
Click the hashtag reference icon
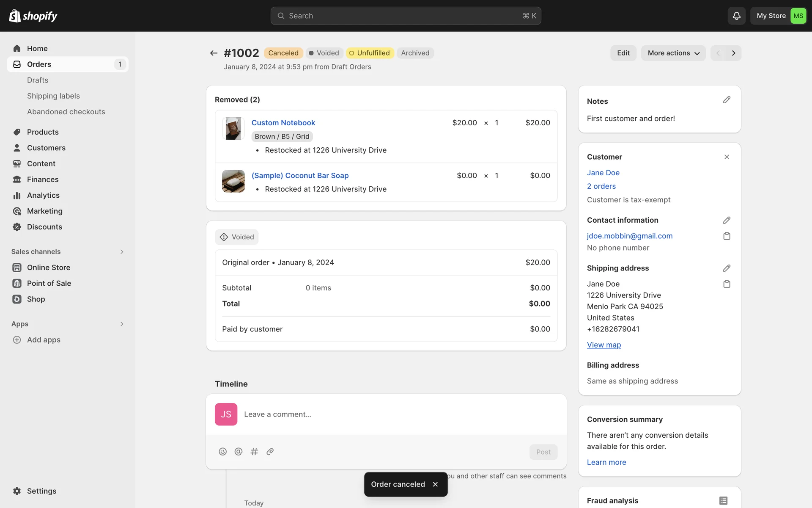pyautogui.click(x=254, y=452)
